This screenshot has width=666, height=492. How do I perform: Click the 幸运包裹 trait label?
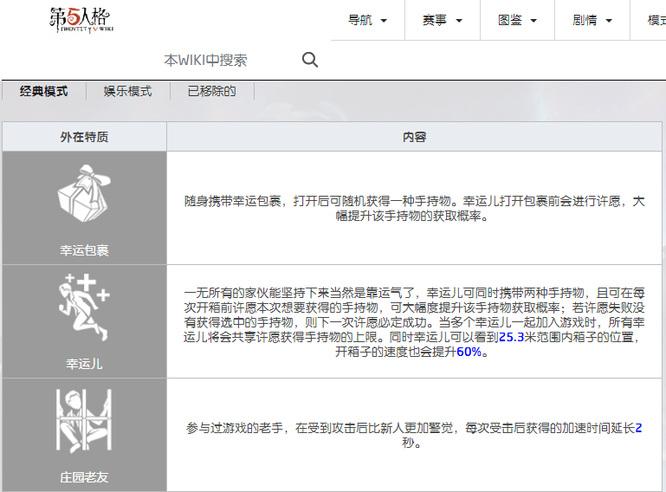pos(84,250)
